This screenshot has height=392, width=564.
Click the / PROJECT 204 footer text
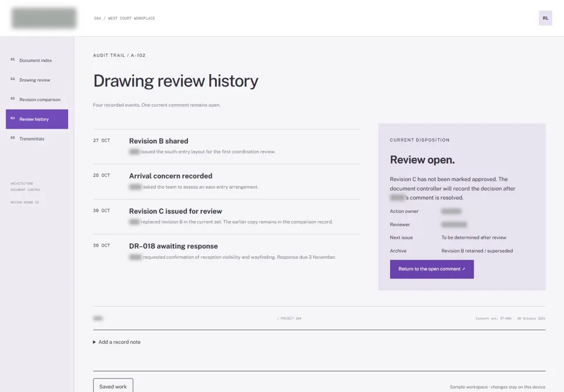point(289,319)
